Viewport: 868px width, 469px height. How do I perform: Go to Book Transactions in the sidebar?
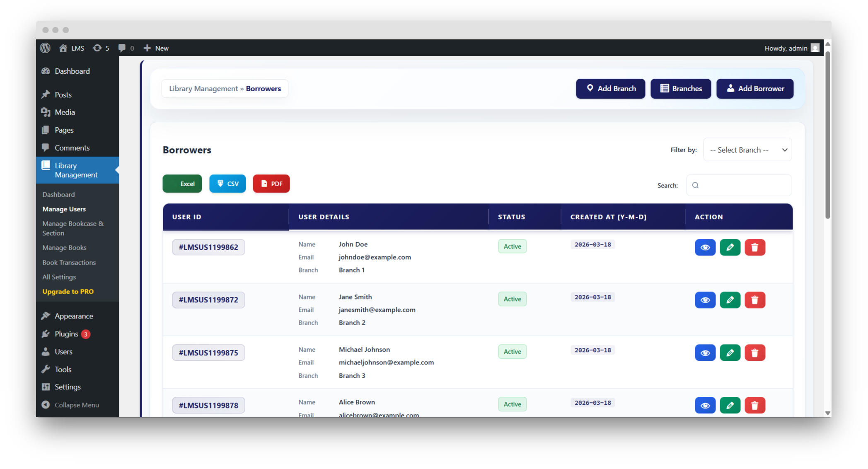coord(69,262)
